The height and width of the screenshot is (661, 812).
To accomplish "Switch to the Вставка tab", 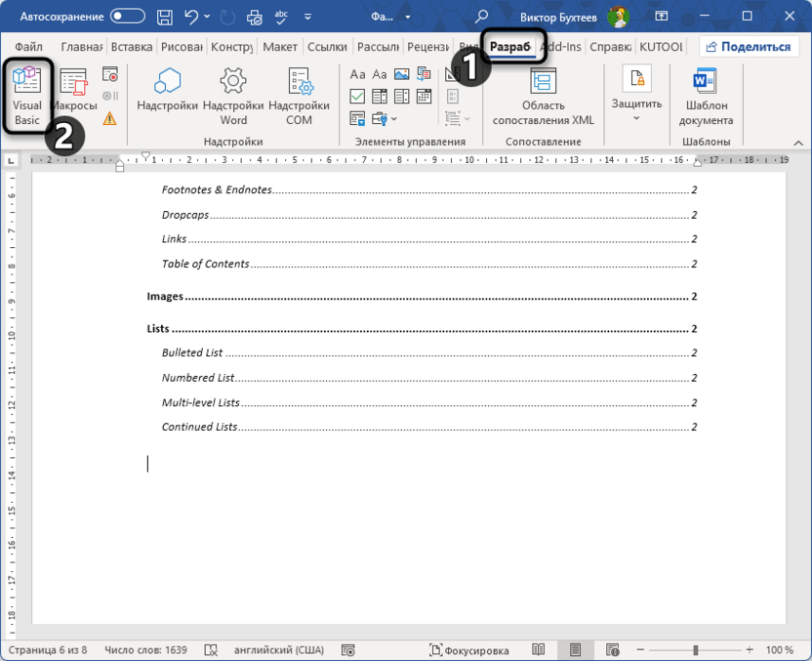I will tap(131, 46).
